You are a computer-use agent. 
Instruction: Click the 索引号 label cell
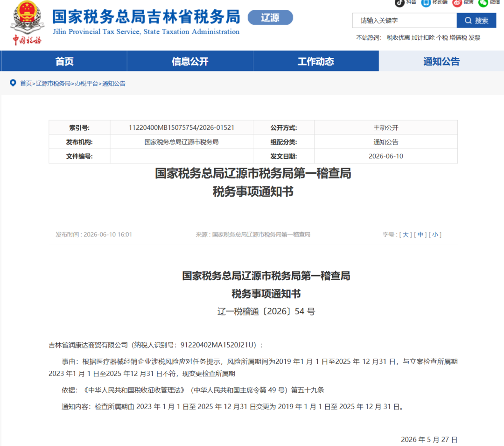tap(79, 127)
